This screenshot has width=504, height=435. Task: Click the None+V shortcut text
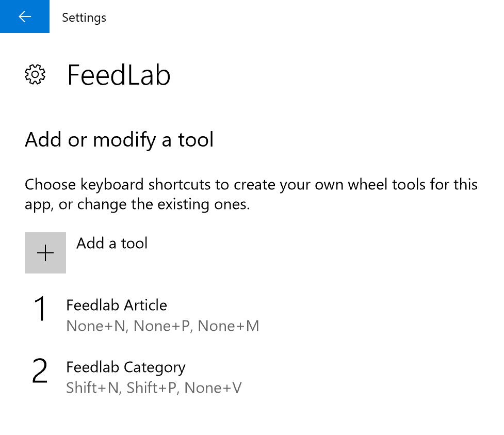click(x=213, y=388)
